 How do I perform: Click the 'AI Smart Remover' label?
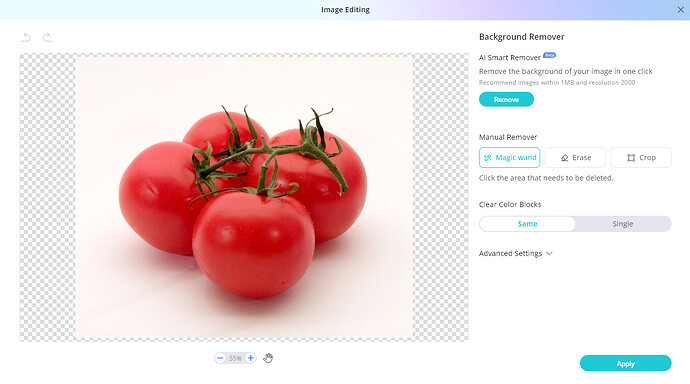tap(510, 58)
